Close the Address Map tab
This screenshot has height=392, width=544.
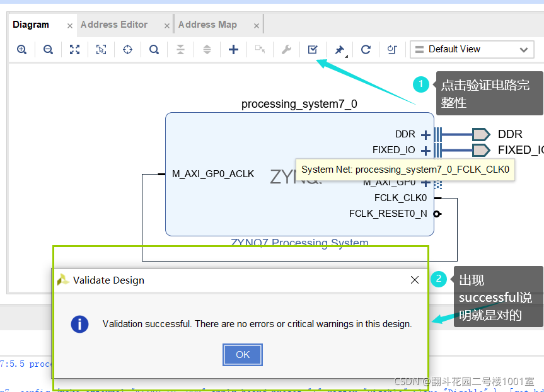[x=257, y=26]
